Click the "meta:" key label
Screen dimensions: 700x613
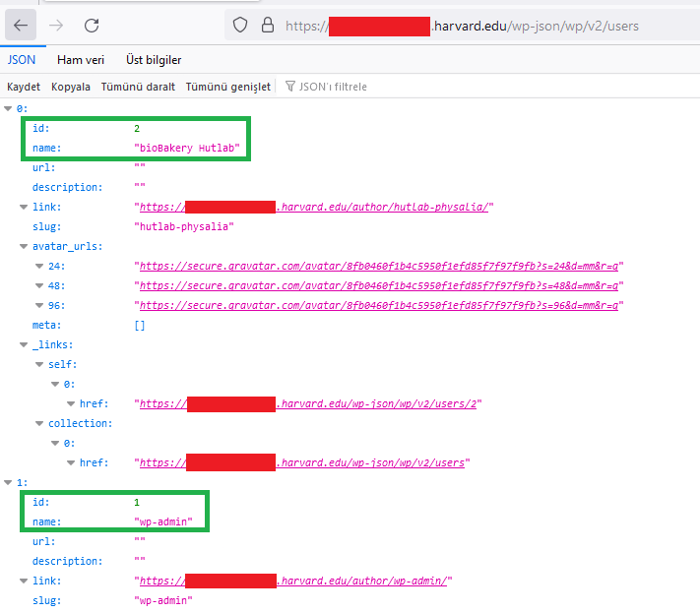point(47,326)
